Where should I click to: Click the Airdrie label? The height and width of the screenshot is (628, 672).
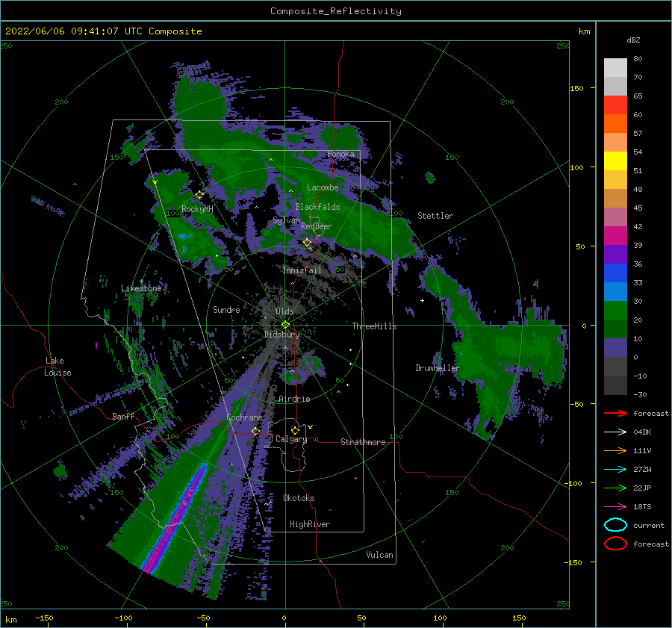coord(294,399)
